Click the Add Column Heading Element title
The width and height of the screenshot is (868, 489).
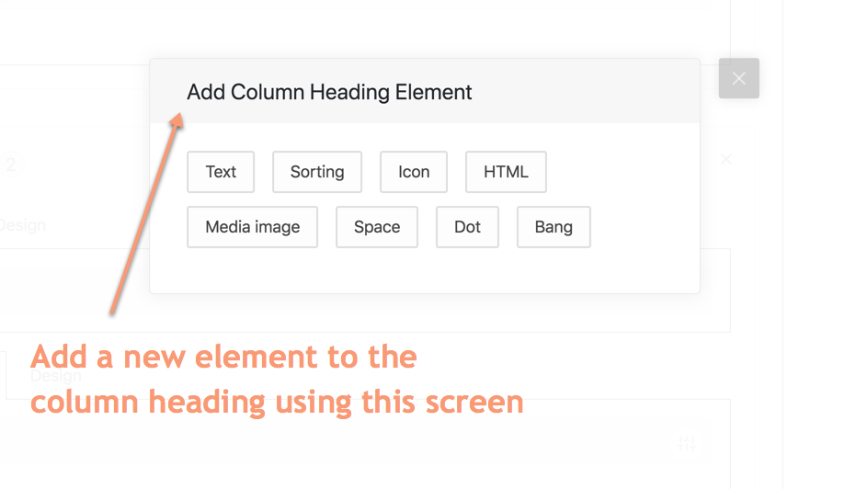(329, 92)
